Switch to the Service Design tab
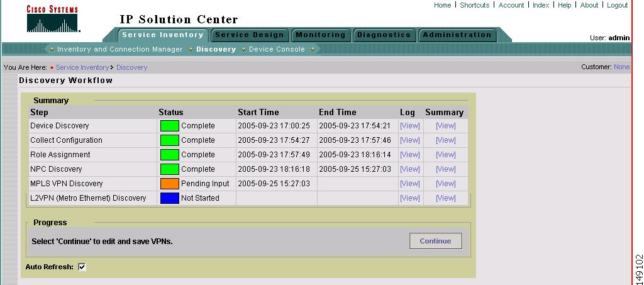This screenshot has width=644, height=285. point(249,35)
